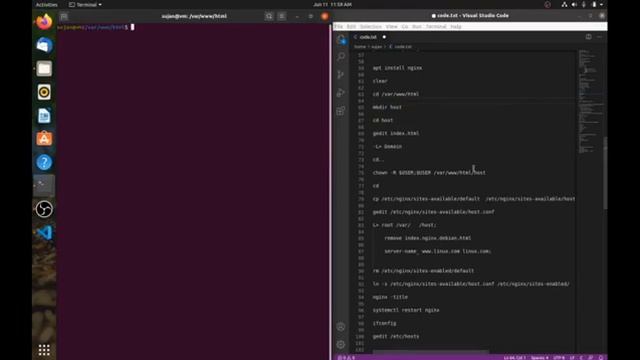Open LibreOffice Writer from the dock
640x360 pixels.
pos(44,116)
